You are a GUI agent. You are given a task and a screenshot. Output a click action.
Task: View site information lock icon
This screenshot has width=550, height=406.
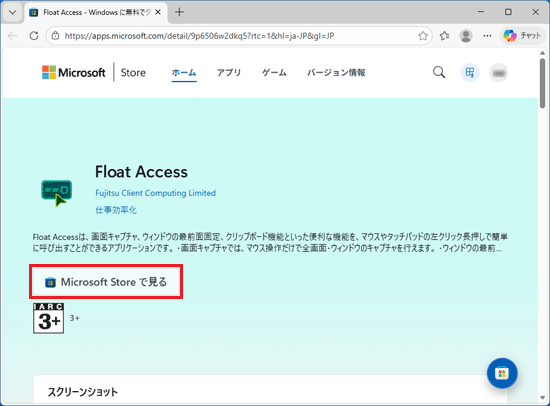tap(55, 35)
